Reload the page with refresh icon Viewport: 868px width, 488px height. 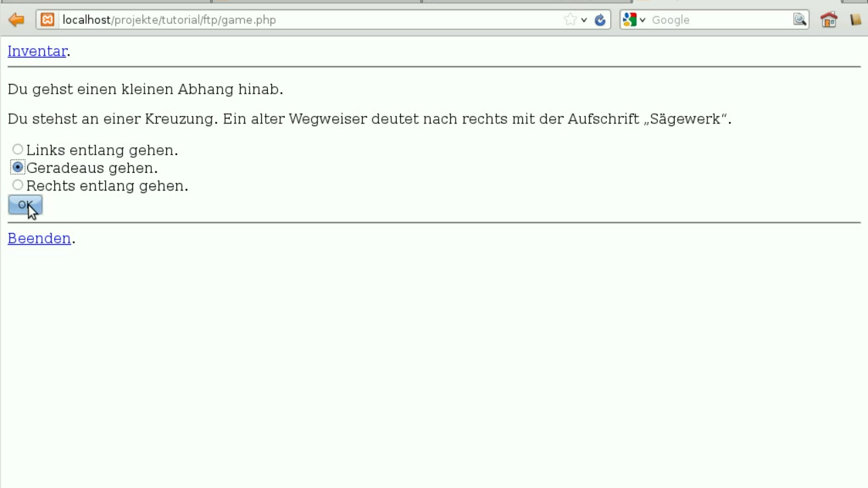pos(600,20)
